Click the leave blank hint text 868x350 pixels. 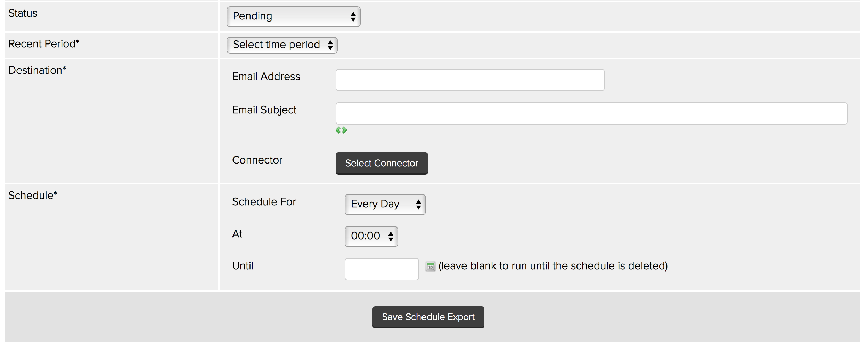[553, 266]
